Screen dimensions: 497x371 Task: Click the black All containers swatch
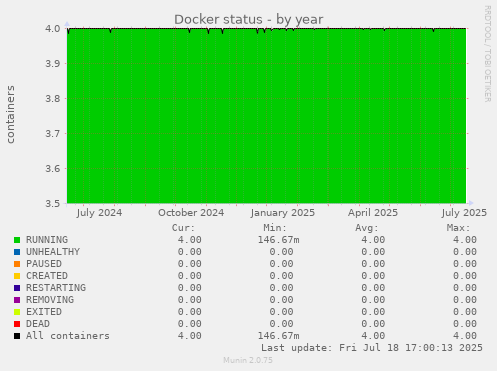click(x=17, y=336)
